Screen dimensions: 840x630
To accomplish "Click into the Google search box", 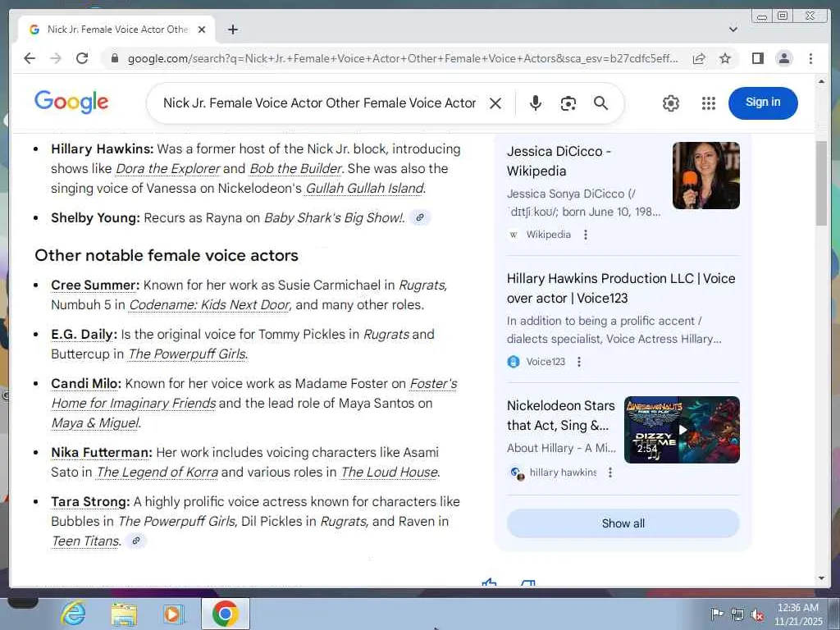I will [x=319, y=103].
